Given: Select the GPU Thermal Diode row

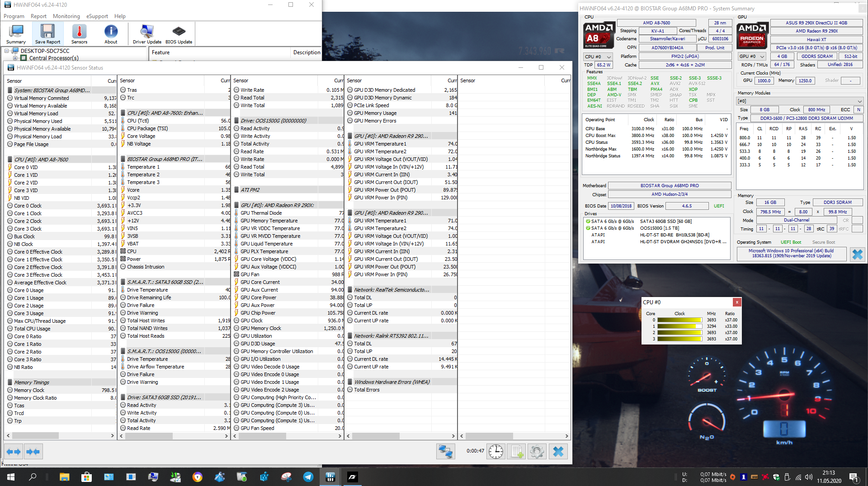Looking at the screenshot, I should [288, 213].
